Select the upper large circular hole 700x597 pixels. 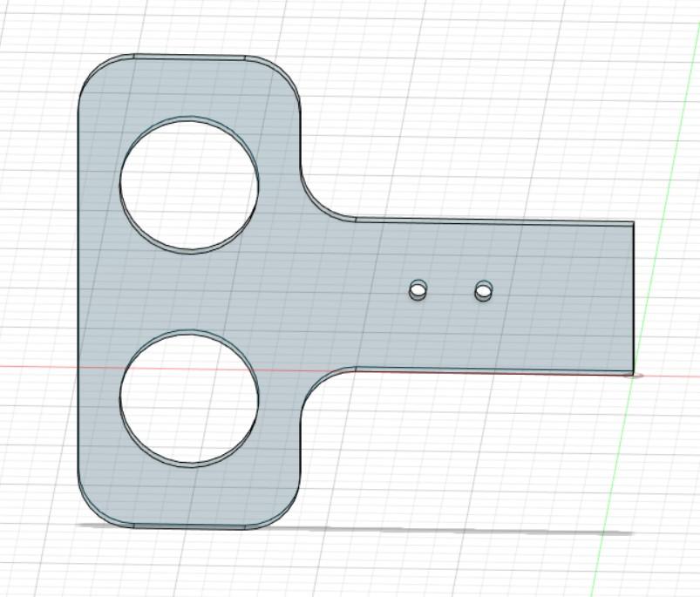(189, 185)
